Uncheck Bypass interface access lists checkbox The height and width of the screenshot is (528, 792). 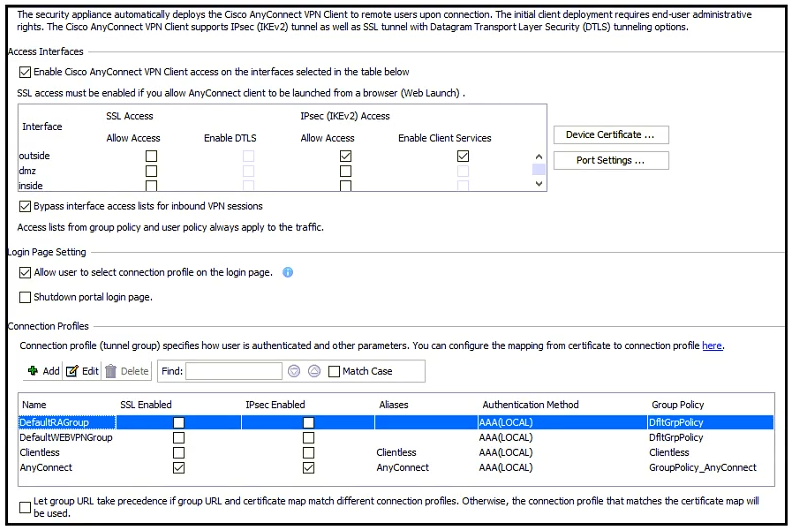(25, 206)
